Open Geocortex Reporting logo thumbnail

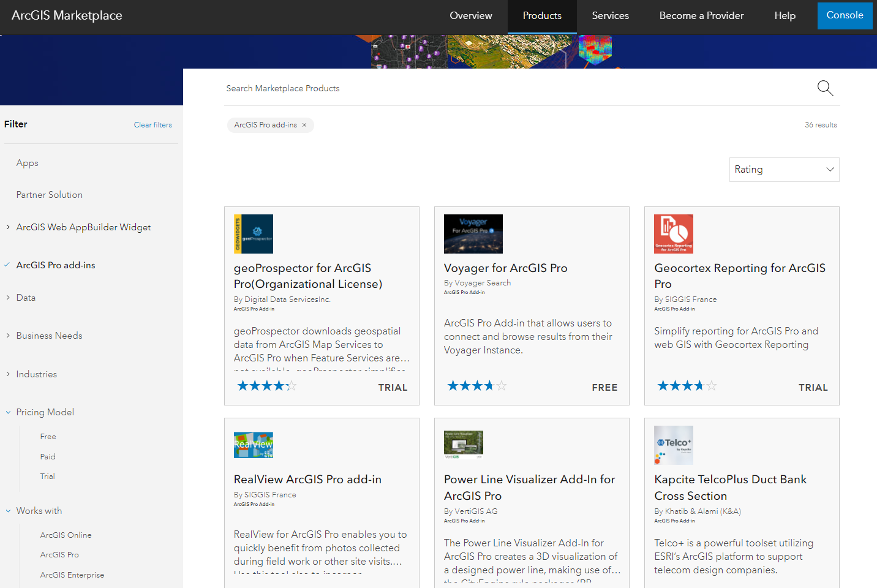(674, 234)
